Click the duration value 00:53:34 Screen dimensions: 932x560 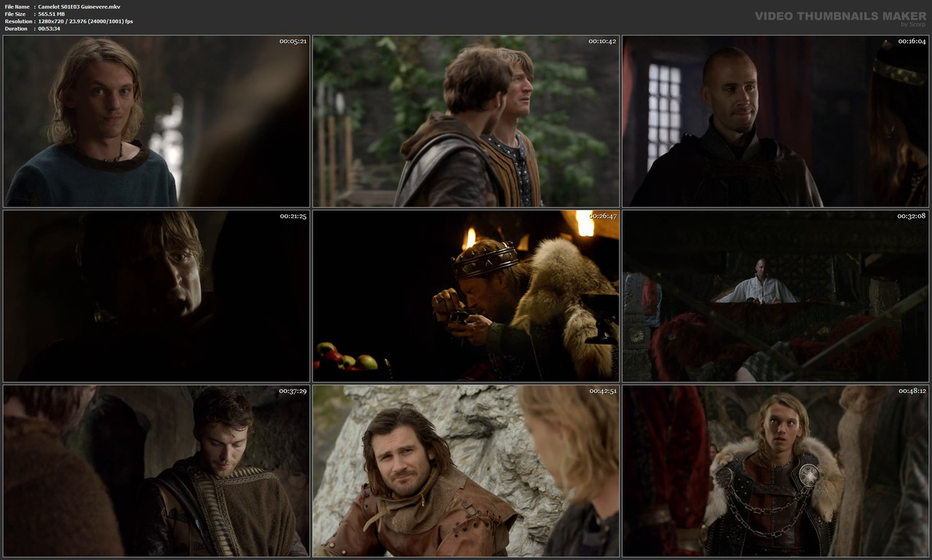click(55, 28)
